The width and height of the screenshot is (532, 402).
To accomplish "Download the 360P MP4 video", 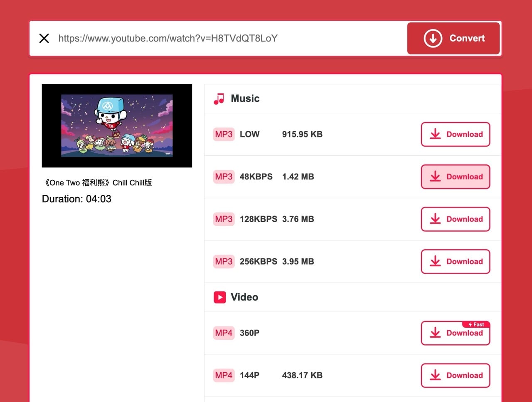I will 456,333.
